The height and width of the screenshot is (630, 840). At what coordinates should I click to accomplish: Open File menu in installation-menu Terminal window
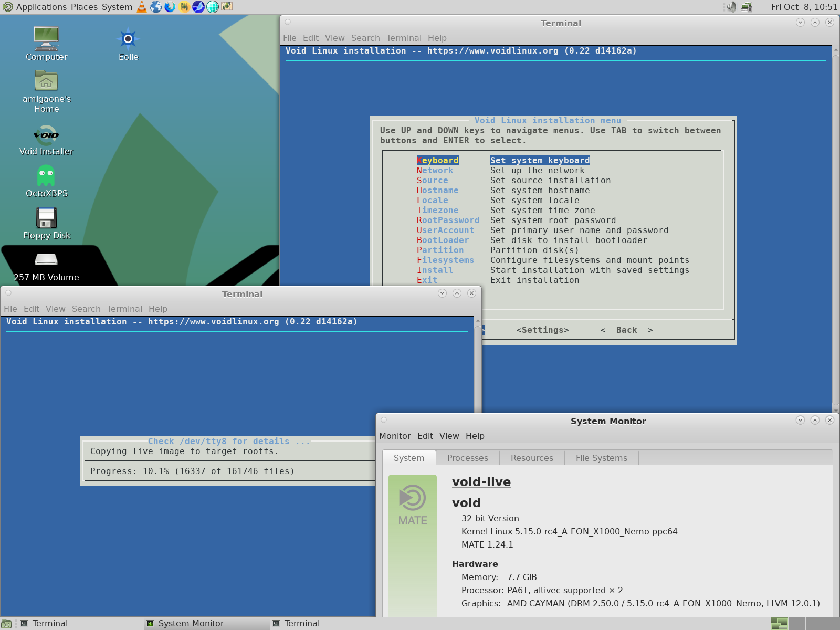[x=290, y=38]
